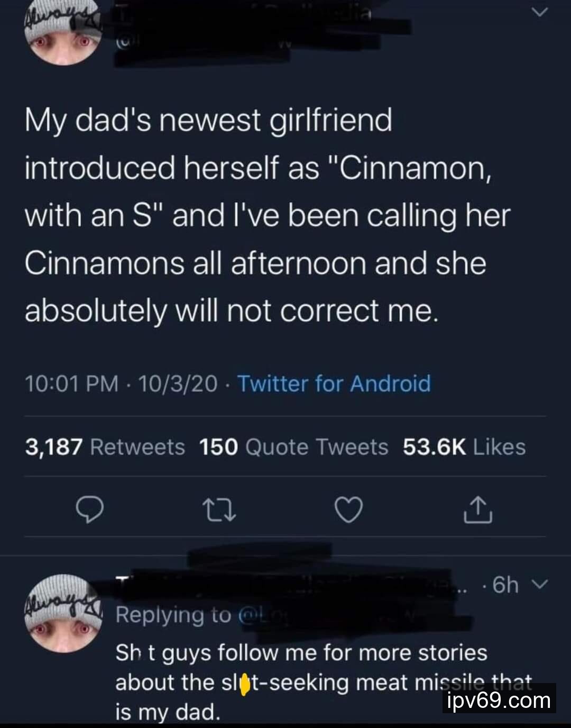View the 53.6K Likes list
Viewport: 571px width, 728px height.
pyautogui.click(x=464, y=447)
